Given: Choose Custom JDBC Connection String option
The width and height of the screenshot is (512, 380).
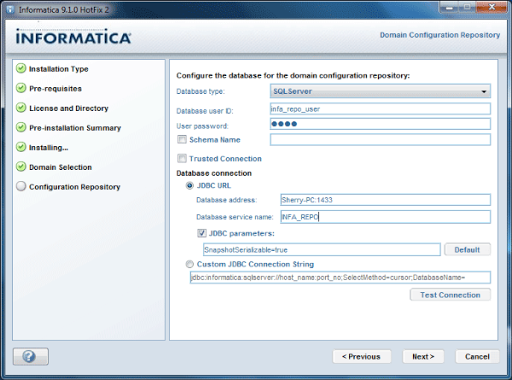Looking at the screenshot, I should tap(189, 264).
